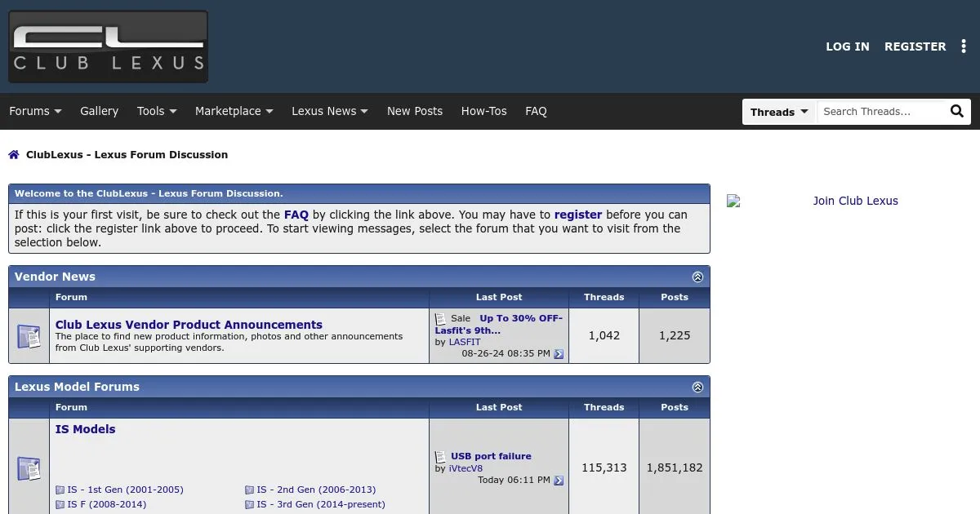Collapse the Vendor News section

click(x=697, y=277)
